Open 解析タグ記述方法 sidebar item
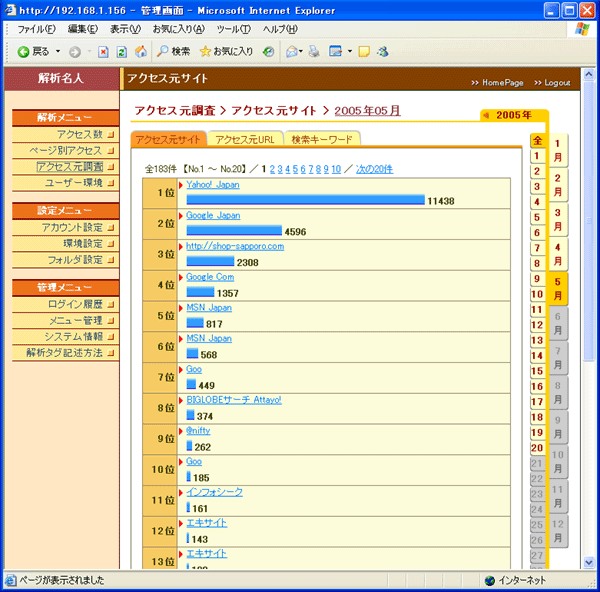The height and width of the screenshot is (592, 600). (x=65, y=353)
